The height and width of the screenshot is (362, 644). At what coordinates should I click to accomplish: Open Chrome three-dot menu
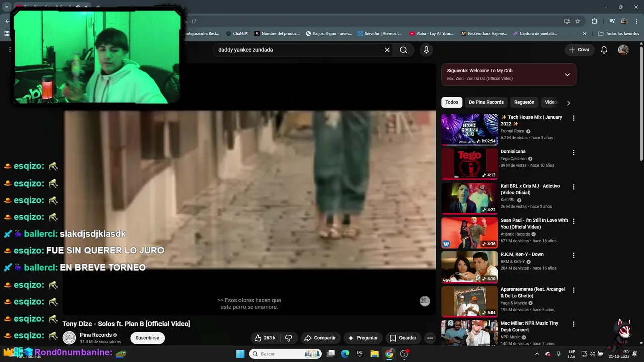(635, 21)
